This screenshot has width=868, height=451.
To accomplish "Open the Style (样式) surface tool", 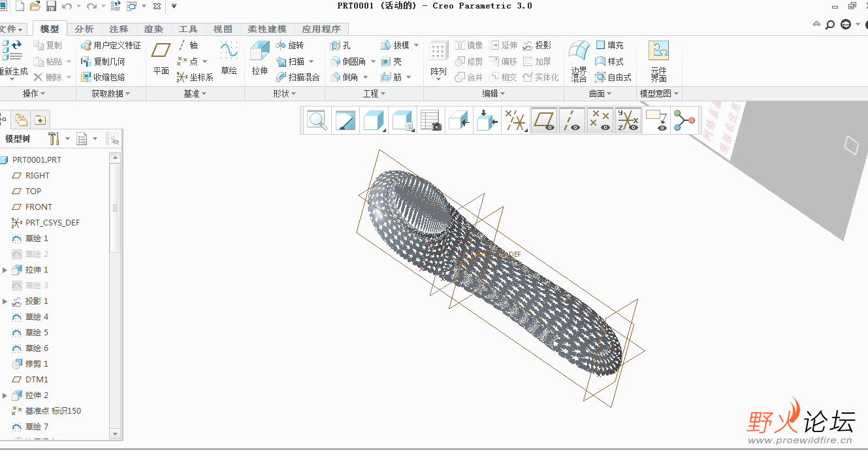I will (x=609, y=61).
